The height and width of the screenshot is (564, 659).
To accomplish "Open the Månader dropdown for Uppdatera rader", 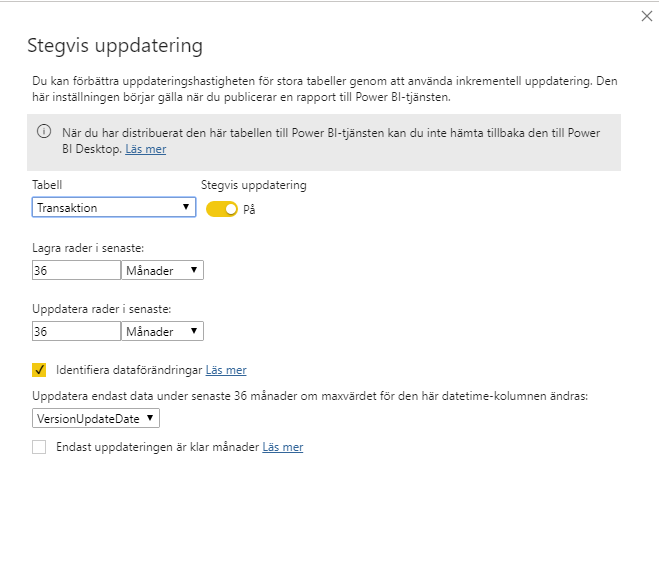I will coord(162,331).
